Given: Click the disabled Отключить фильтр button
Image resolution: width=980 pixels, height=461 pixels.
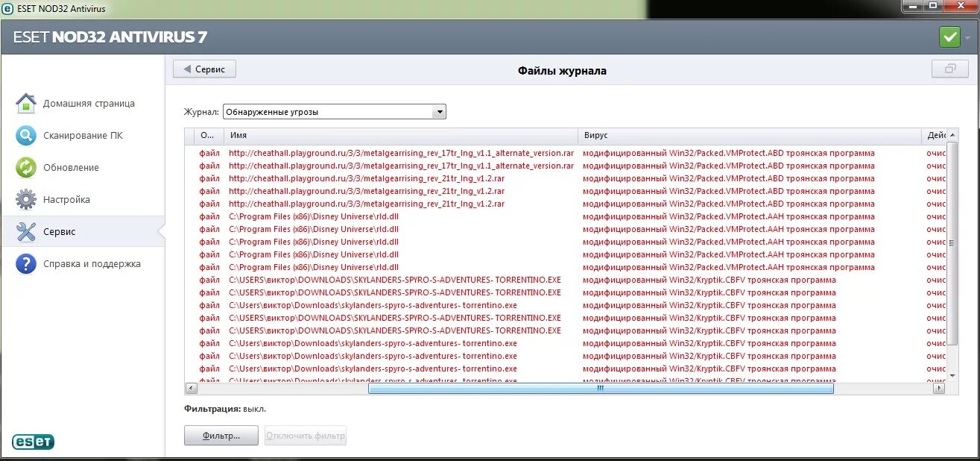Looking at the screenshot, I should click(x=306, y=436).
